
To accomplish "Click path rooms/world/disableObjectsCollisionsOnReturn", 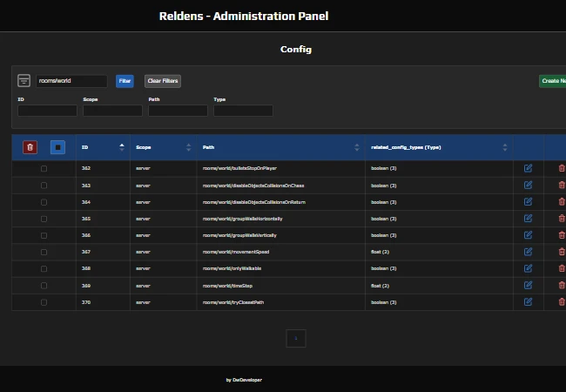I will tap(254, 202).
